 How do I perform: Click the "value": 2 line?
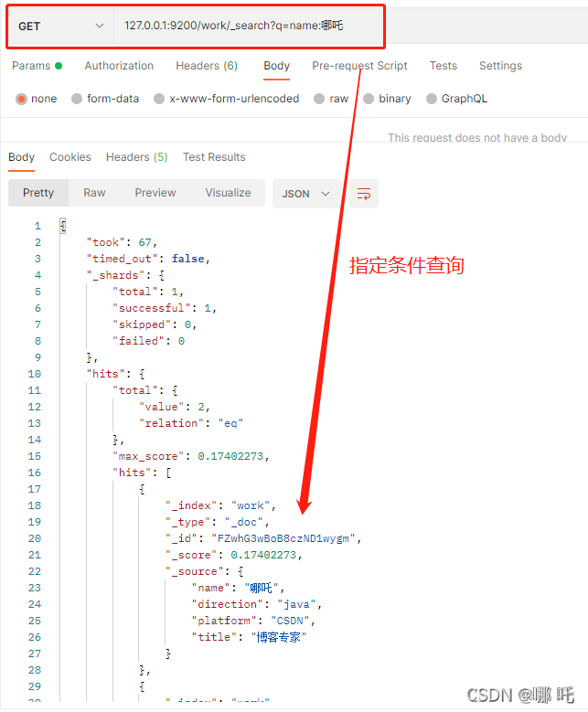tap(175, 407)
